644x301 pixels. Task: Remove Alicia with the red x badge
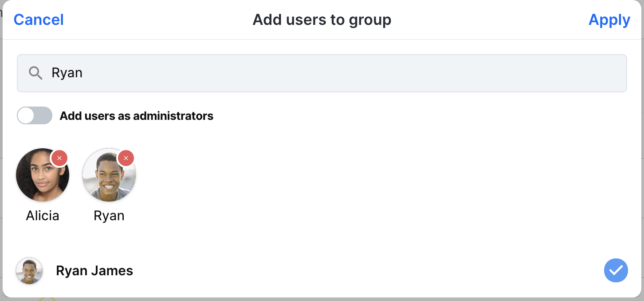pyautogui.click(x=59, y=158)
